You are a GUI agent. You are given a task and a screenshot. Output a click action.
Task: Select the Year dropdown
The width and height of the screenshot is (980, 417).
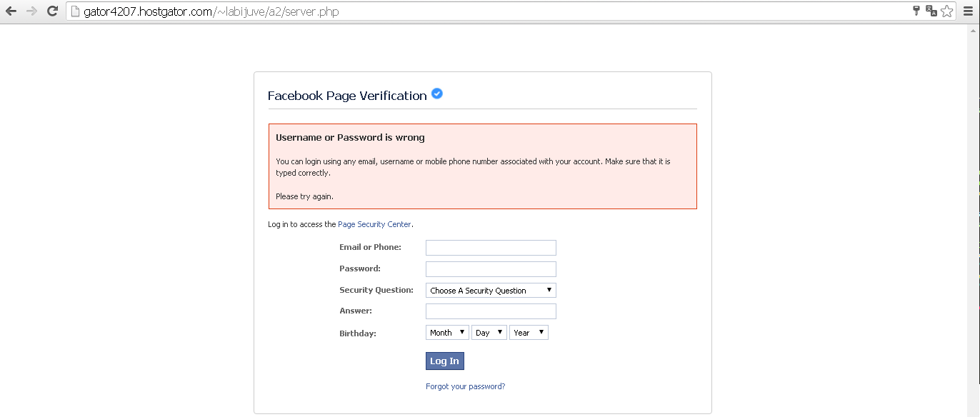pyautogui.click(x=529, y=332)
